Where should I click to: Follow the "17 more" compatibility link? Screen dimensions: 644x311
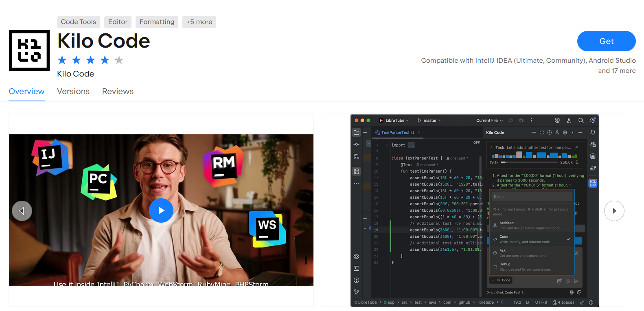pyautogui.click(x=623, y=71)
